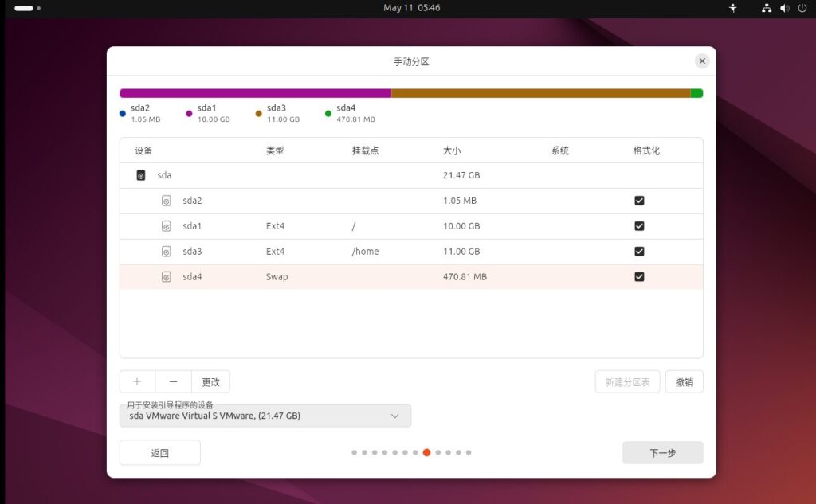The image size is (816, 504).
Task: Click the sda1 partition icon
Action: click(167, 226)
